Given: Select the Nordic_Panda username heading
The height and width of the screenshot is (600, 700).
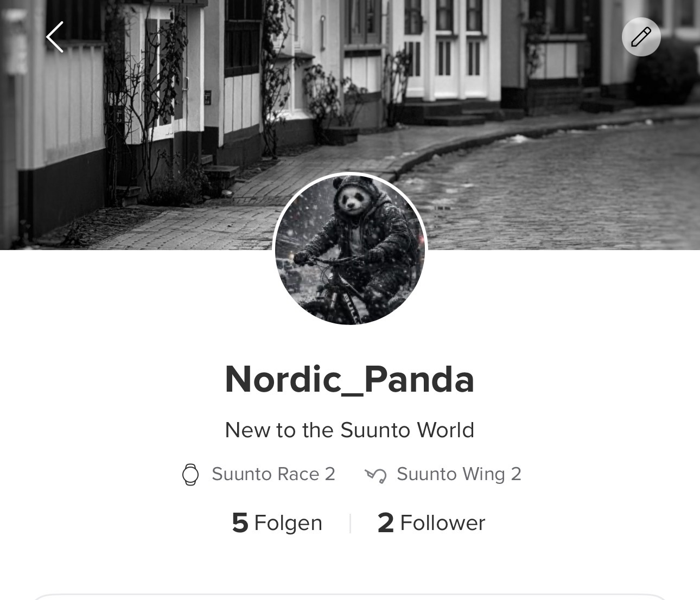Looking at the screenshot, I should [350, 379].
